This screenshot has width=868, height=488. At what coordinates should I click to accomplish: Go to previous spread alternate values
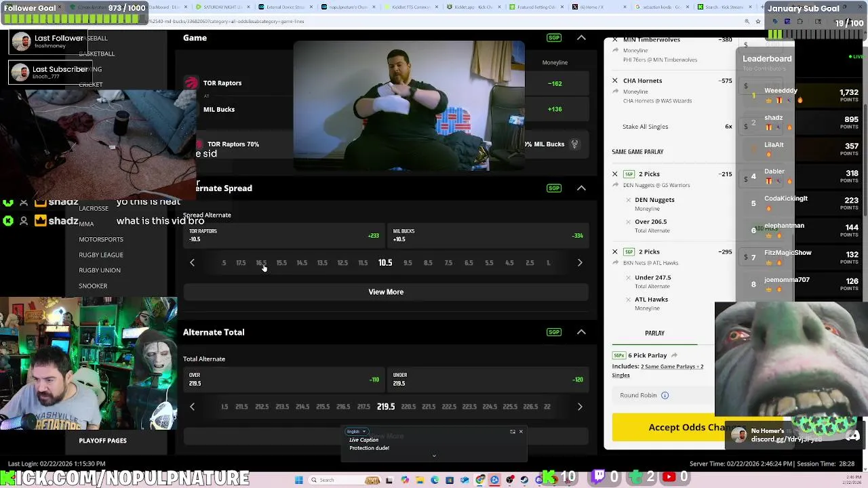click(192, 262)
